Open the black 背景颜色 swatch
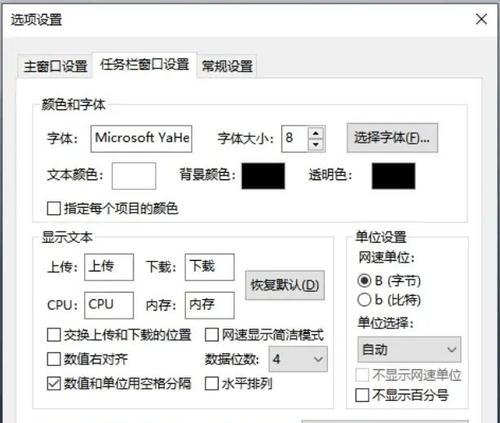The image size is (500, 423). 263,176
